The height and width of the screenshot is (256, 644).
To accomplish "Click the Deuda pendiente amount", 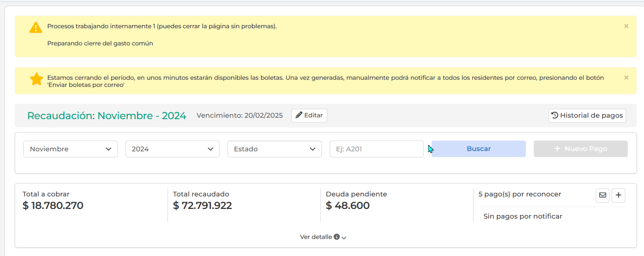I will (347, 205).
